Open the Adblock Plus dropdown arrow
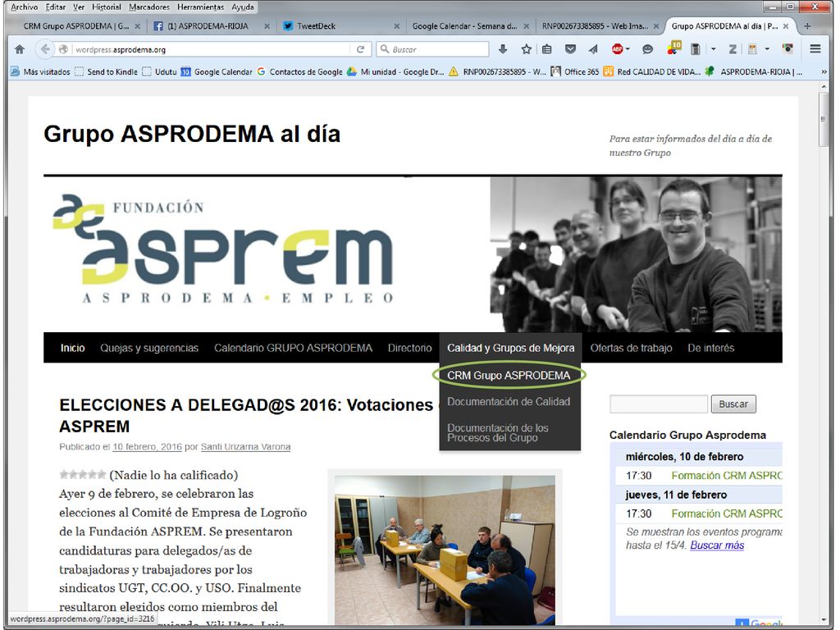This screenshot has height=630, width=840. 628,49
